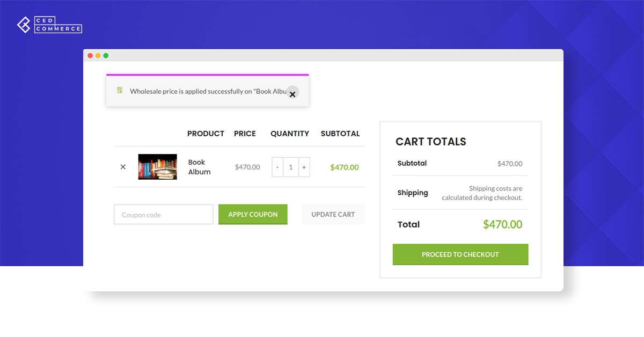Open the Book Album product thumbnail
This screenshot has width=644, height=337.
(x=157, y=167)
